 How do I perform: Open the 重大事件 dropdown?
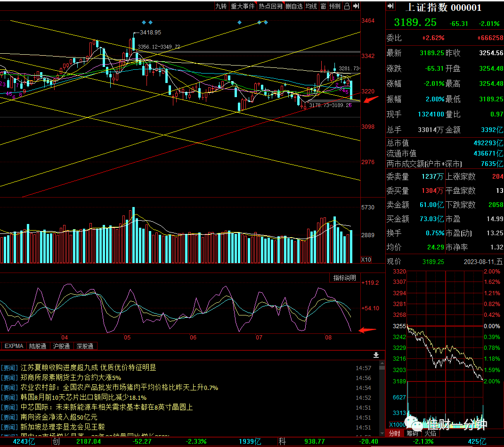pos(243,6)
